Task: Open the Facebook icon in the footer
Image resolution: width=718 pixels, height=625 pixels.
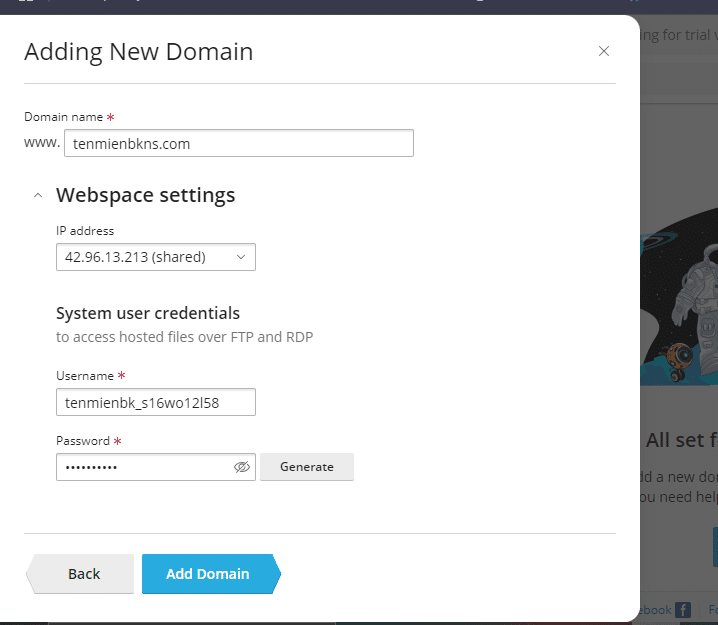Action: coord(683,609)
